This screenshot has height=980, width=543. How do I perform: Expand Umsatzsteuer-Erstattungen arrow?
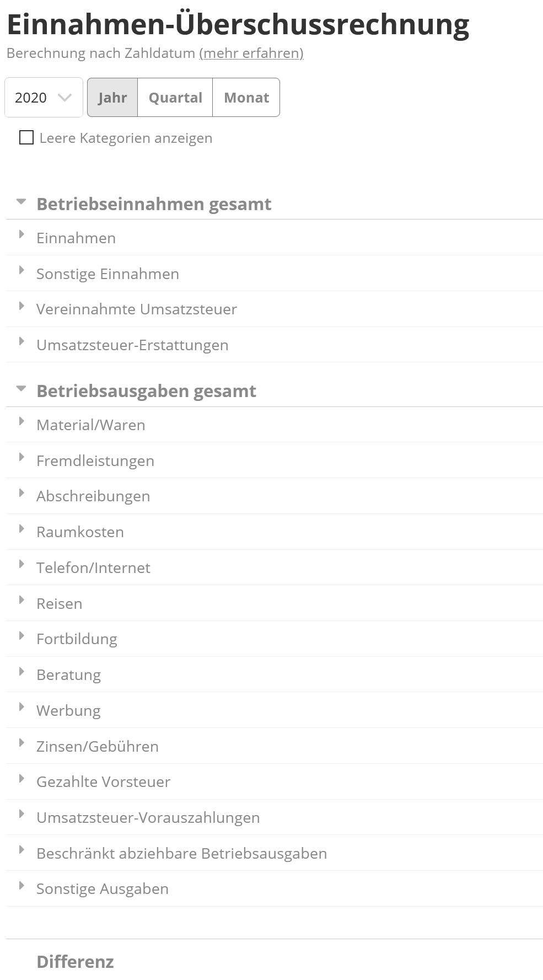coord(21,341)
